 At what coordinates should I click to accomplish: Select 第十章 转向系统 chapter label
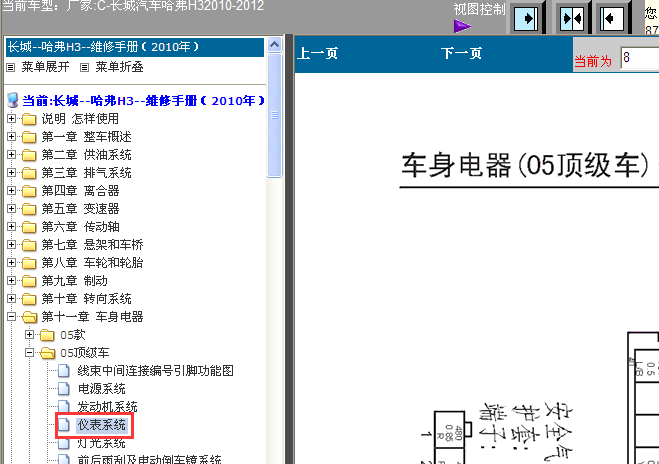(x=87, y=299)
